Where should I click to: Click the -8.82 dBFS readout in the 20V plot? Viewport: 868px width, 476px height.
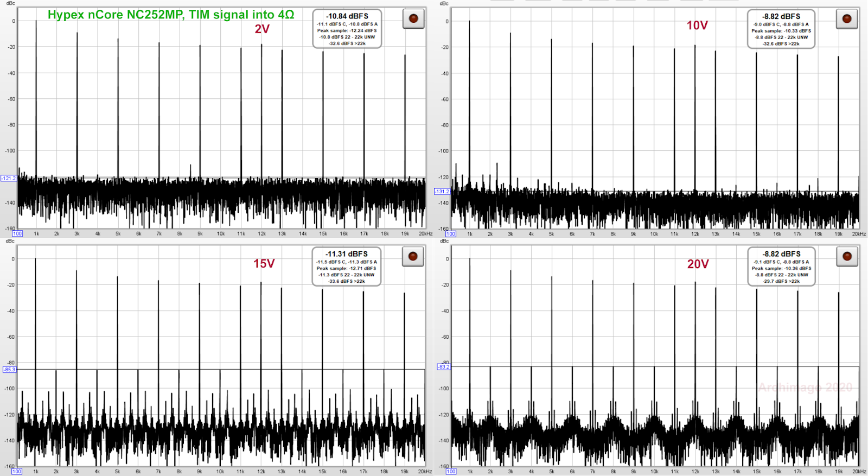[781, 254]
